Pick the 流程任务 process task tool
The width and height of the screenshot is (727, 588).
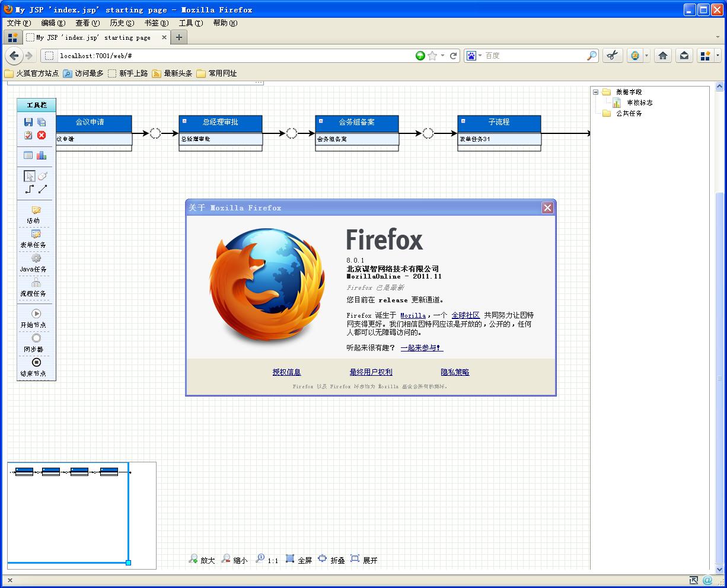coord(33,287)
